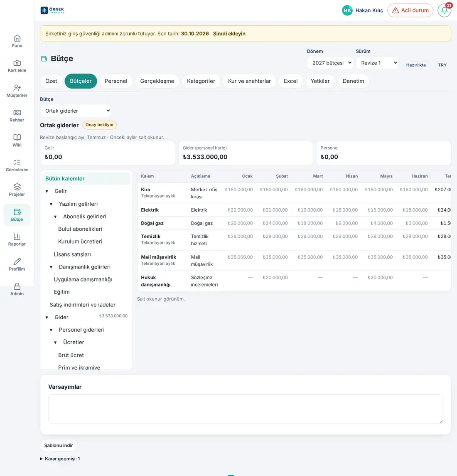The height and width of the screenshot is (476, 457).
Task: Collapse the Personel giderleri tree node
Action: pyautogui.click(x=51, y=330)
